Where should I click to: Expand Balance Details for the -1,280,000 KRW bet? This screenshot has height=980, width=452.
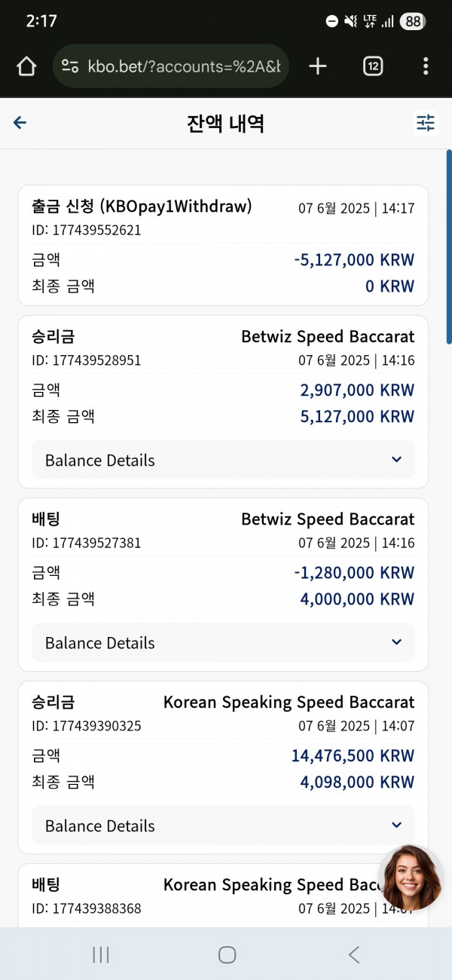point(223,643)
